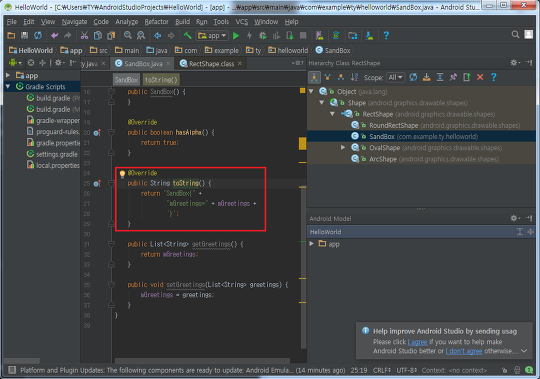This screenshot has height=379, width=540.
Task: Click the Expand All icon in Hierarchy toolbar
Action: (x=440, y=77)
